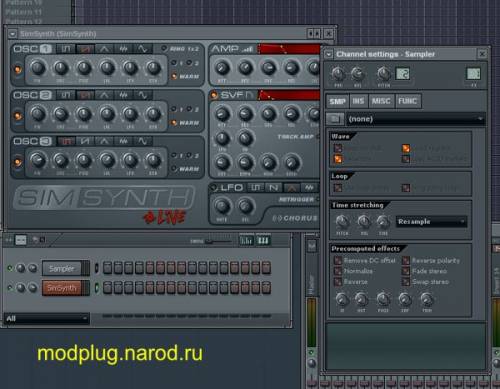500x389 pixels.
Task: Select LFO saw waveform
Action: click(x=274, y=188)
